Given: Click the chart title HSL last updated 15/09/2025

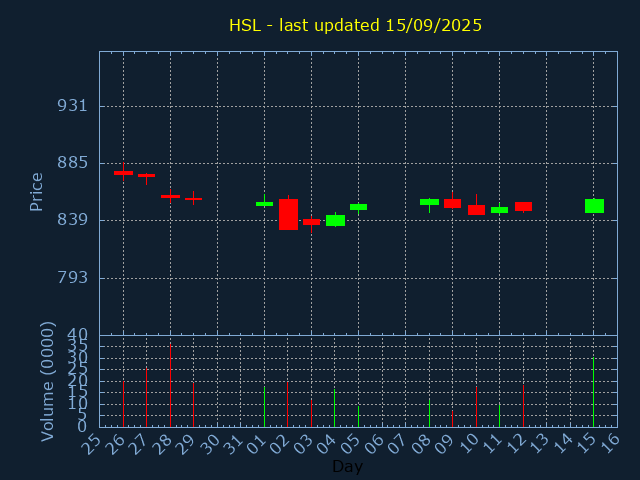Looking at the screenshot, I should (355, 25).
